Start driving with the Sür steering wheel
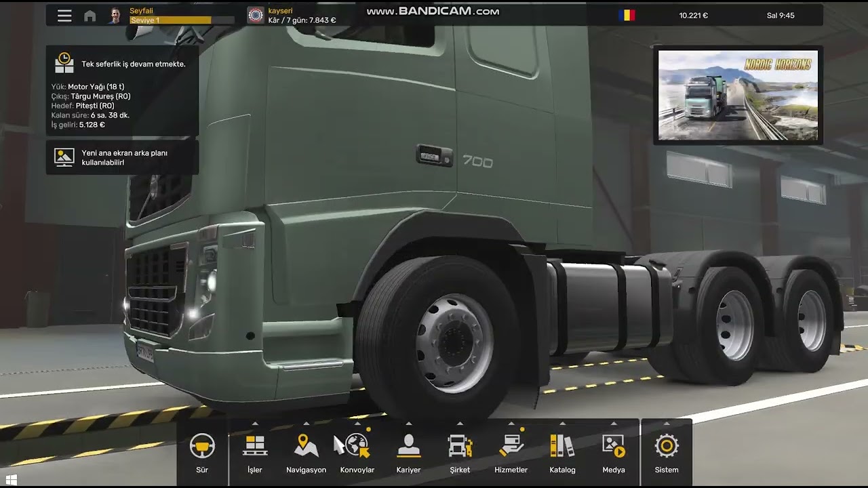Viewport: 868px width, 488px height. tap(202, 453)
